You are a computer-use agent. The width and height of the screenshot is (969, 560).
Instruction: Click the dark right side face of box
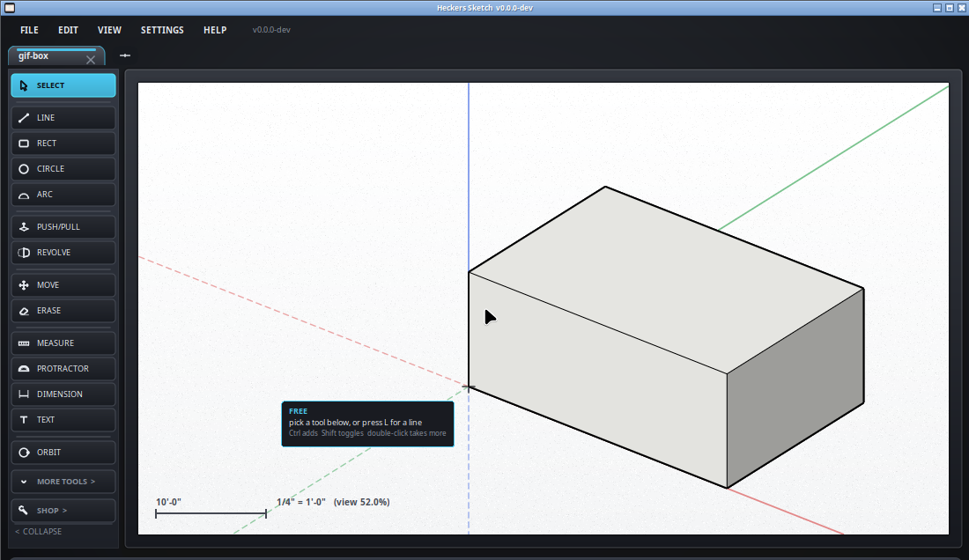[x=795, y=389]
